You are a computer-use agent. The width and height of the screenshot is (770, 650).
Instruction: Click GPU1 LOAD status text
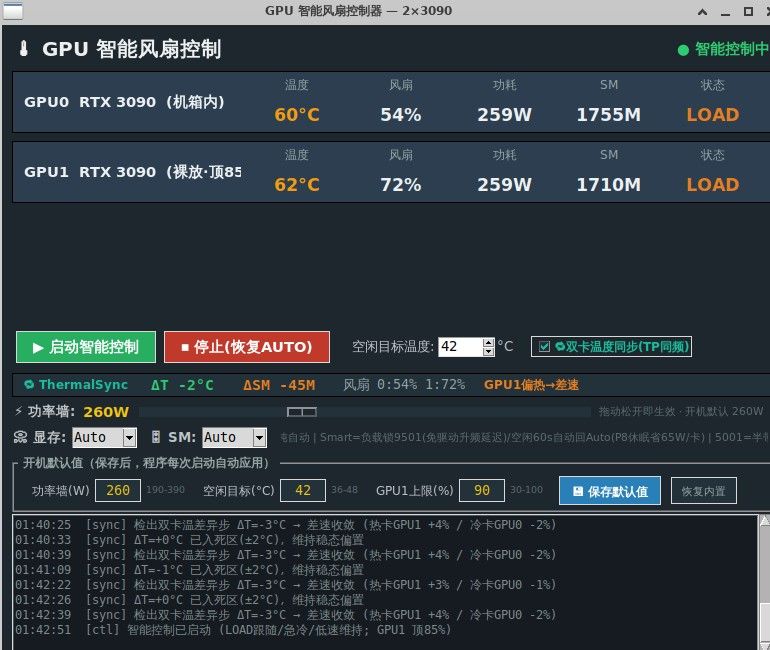[x=713, y=185]
